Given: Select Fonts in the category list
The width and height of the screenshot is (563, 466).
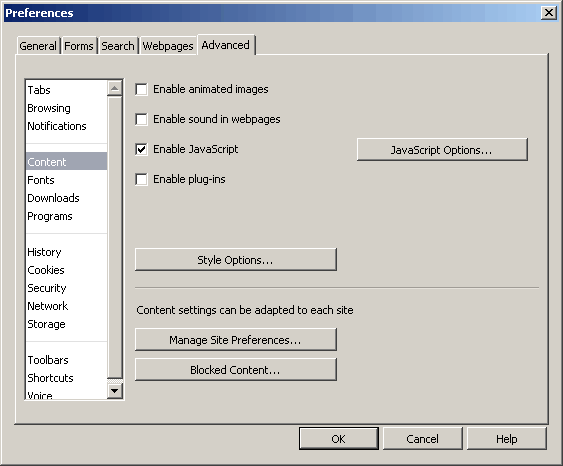Looking at the screenshot, I should click(x=41, y=180).
